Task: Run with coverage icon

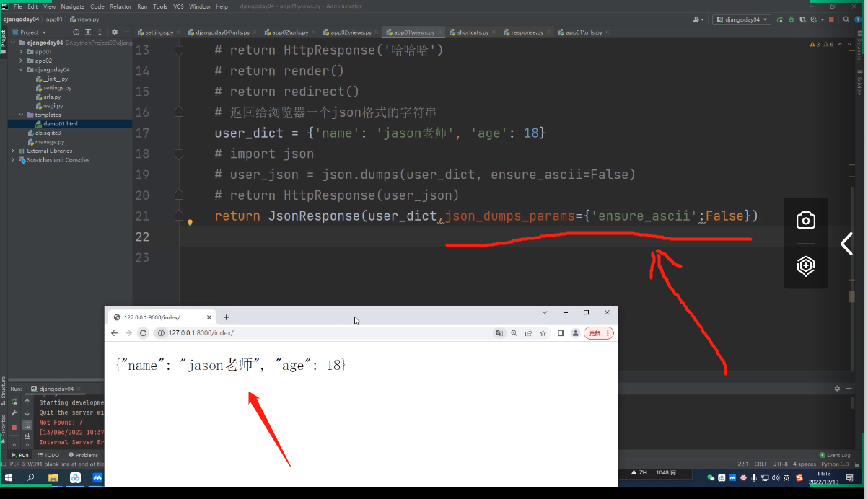Action: point(802,19)
